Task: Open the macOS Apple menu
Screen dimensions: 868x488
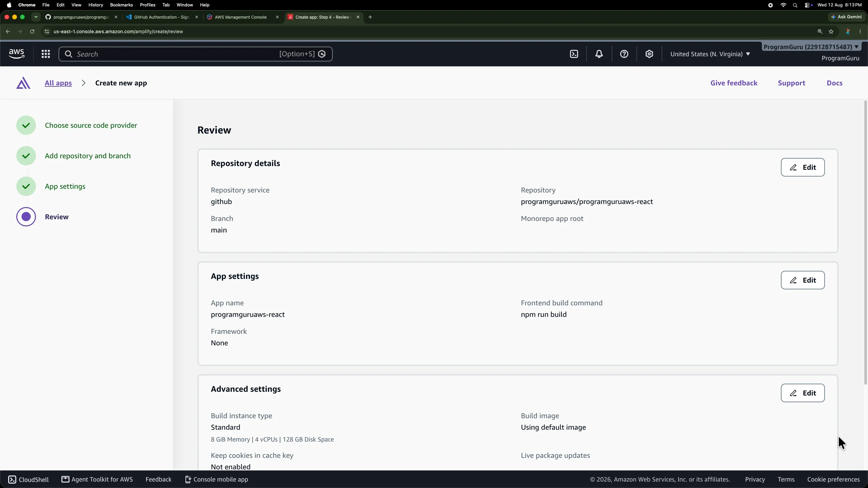Action: 9,5
